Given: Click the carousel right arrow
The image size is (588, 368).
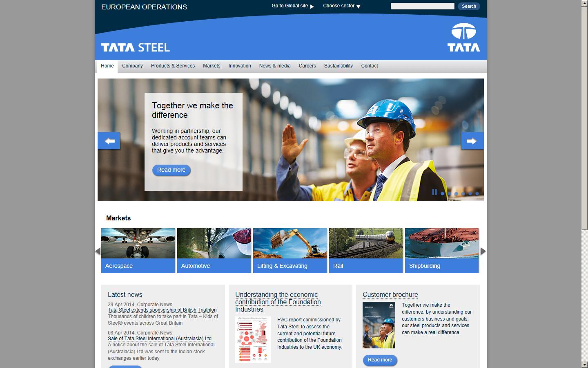Looking at the screenshot, I should [x=472, y=141].
